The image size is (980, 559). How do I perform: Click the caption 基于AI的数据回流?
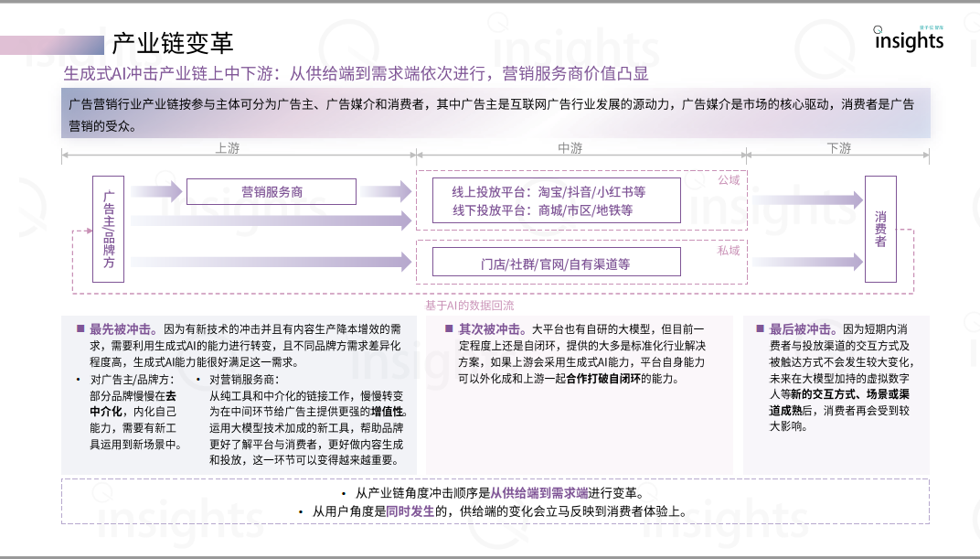coord(469,306)
